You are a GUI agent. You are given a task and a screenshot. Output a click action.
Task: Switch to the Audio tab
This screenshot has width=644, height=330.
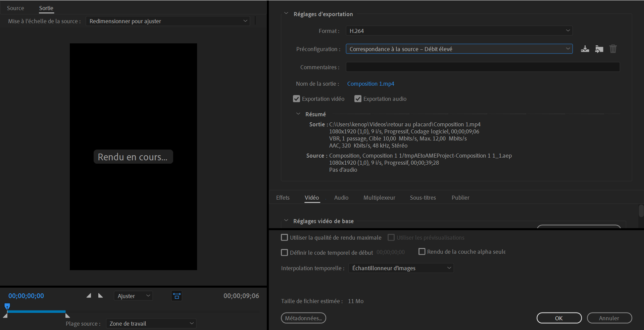click(x=341, y=198)
